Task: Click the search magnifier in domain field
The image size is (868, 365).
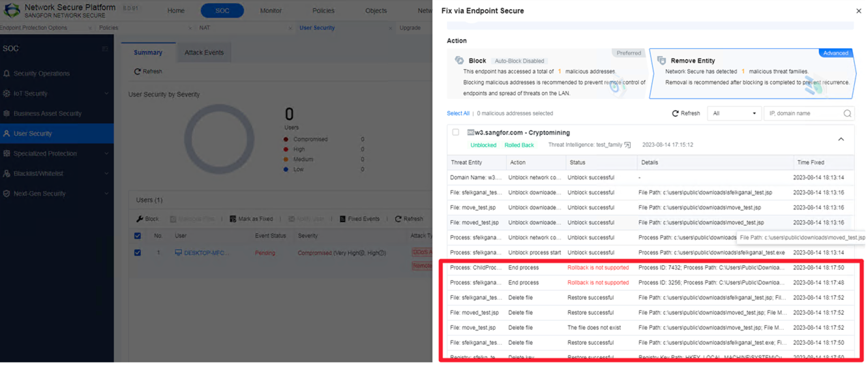Action: pyautogui.click(x=846, y=113)
